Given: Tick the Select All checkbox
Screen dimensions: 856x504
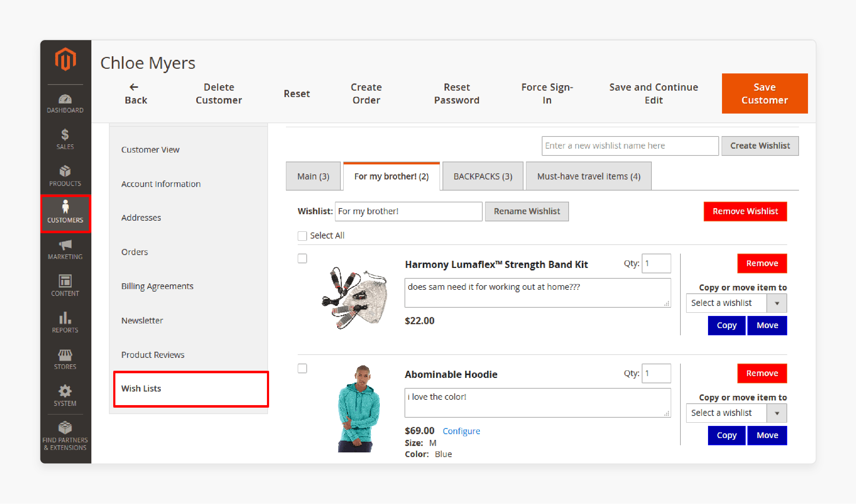Looking at the screenshot, I should [x=302, y=236].
